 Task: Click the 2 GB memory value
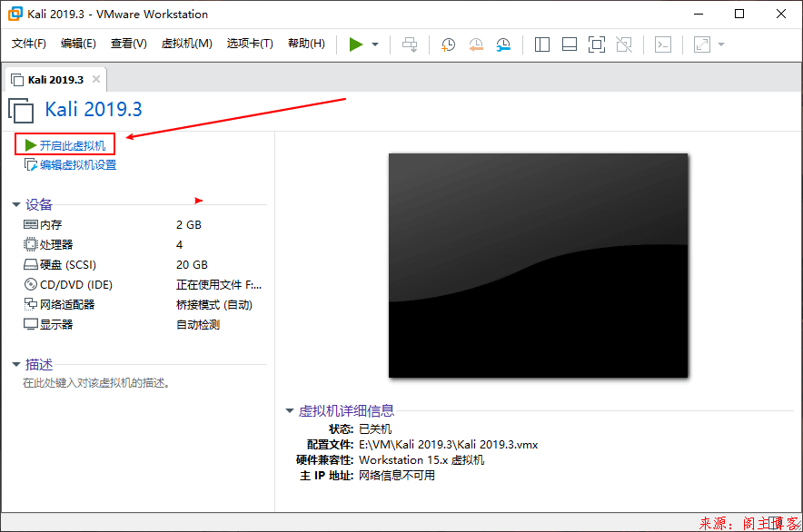(188, 225)
